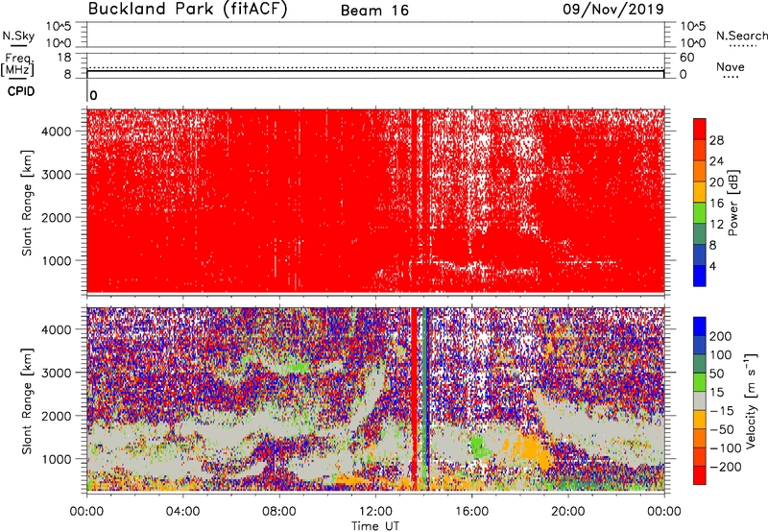Click the "16" label on power color bar
The image size is (768, 532).
pyautogui.click(x=716, y=203)
